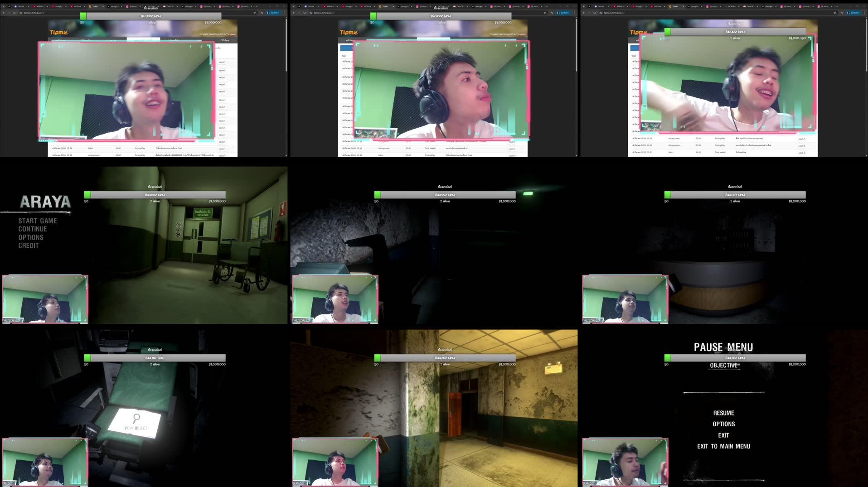The width and height of the screenshot is (868, 487).
Task: Click the TikTok favicon on its browser tab
Action: tap(108, 6)
